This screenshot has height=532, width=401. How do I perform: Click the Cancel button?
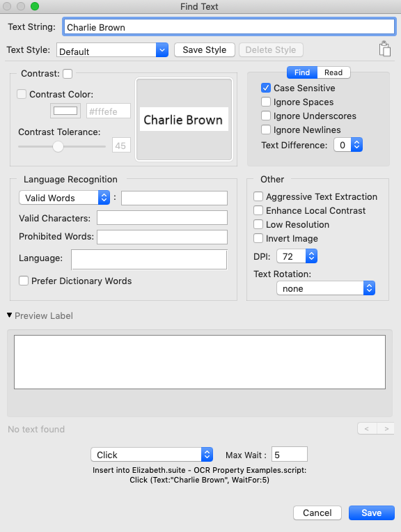pyautogui.click(x=317, y=513)
